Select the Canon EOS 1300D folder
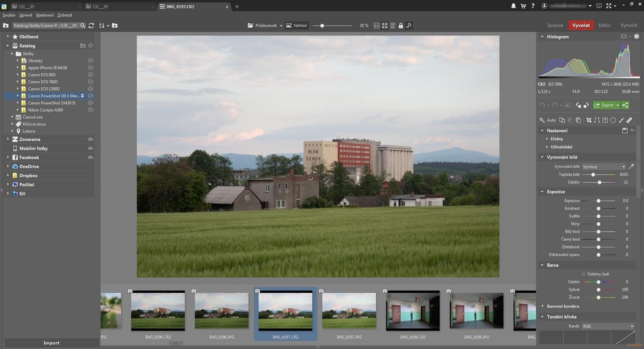This screenshot has width=644, height=349. [x=44, y=89]
